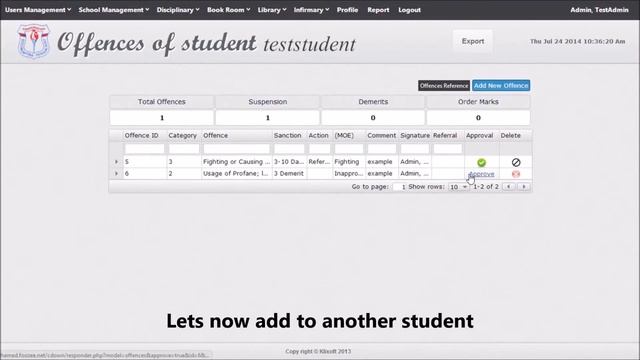Viewport: 640px width, 360px height.
Task: Click the Copy right Klisoft 2013 footer text
Action: click(318, 351)
